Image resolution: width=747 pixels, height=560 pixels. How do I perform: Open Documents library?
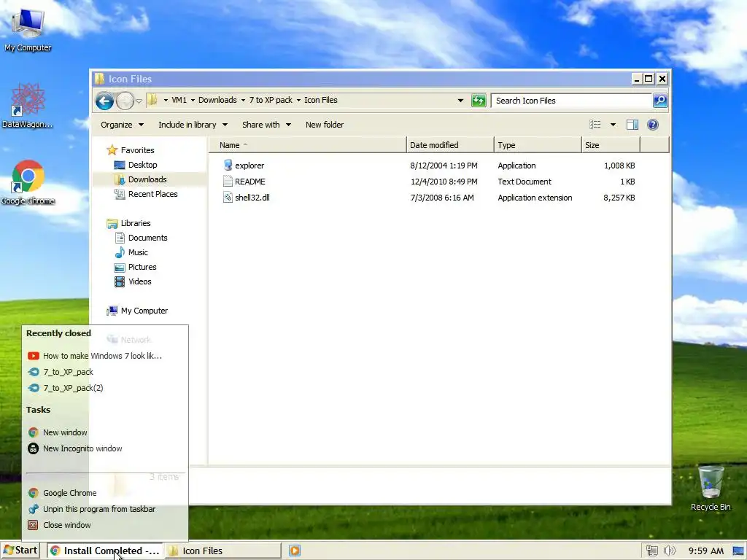(x=142, y=238)
